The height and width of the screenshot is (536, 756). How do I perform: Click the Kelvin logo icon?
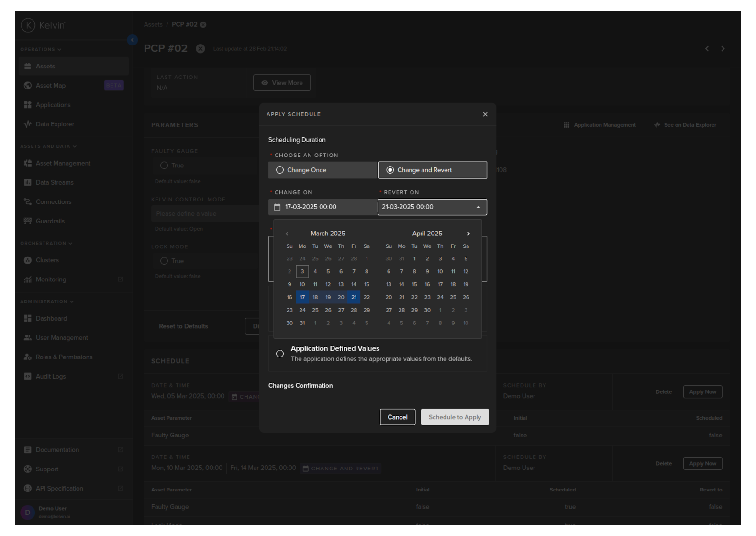[x=28, y=25]
